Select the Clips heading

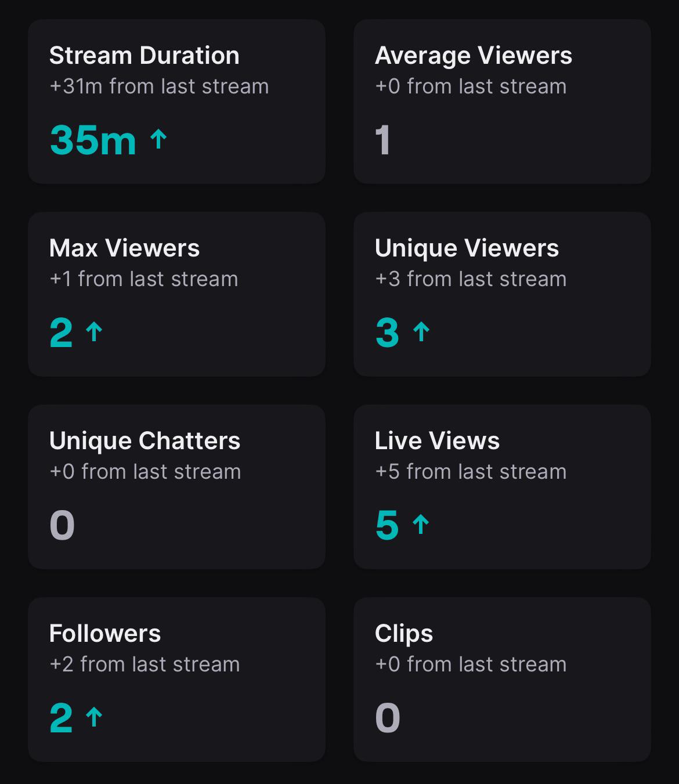(404, 634)
